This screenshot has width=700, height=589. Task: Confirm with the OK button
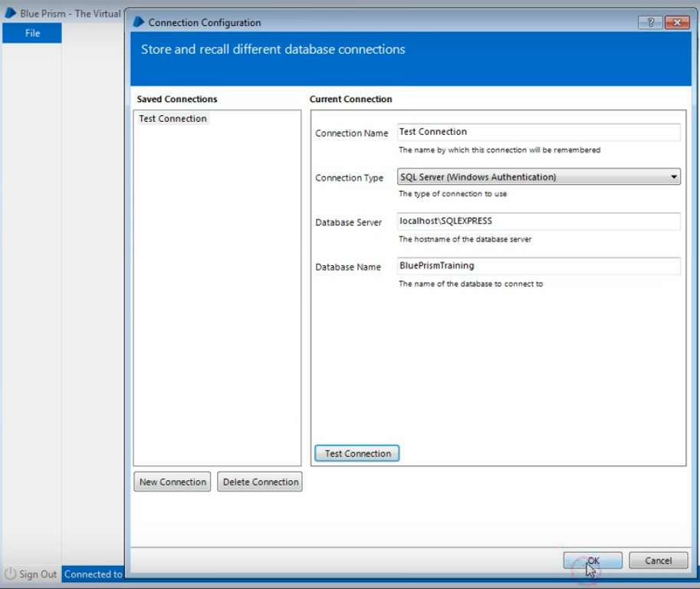(593, 561)
